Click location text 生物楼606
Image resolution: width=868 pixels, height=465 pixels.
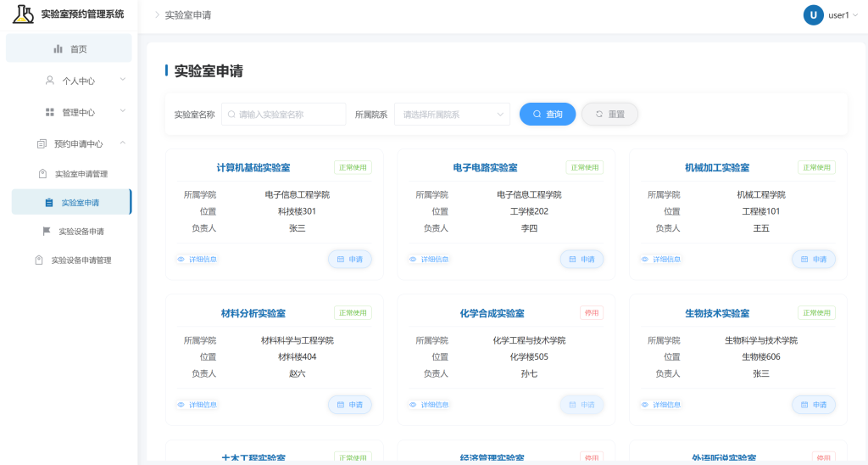pos(760,357)
